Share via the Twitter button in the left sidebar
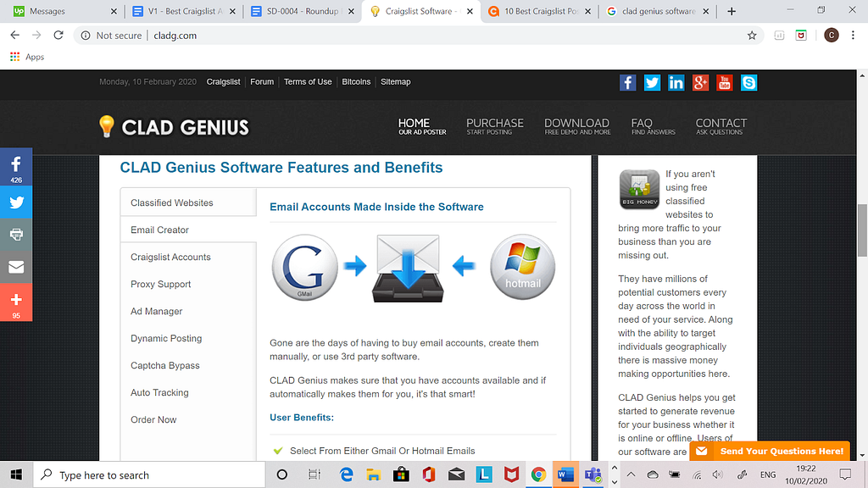The height and width of the screenshot is (488, 868). [x=16, y=202]
